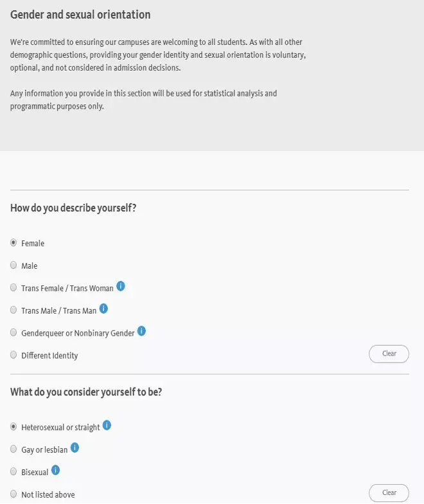Clear the gender description selection
Viewport: 424px width, 504px height.
click(x=389, y=354)
